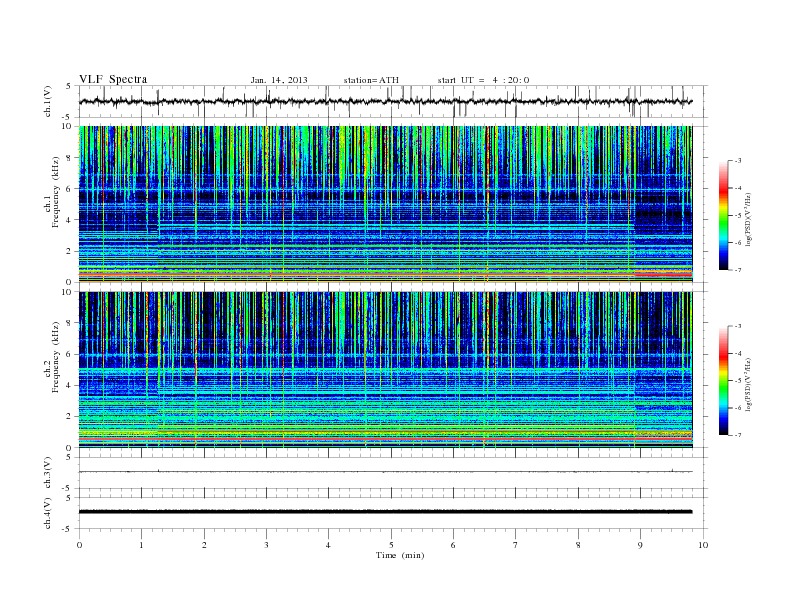The height and width of the screenshot is (612, 792).
Task: Select the ch.1 voltage waveform trace
Action: 385,101
